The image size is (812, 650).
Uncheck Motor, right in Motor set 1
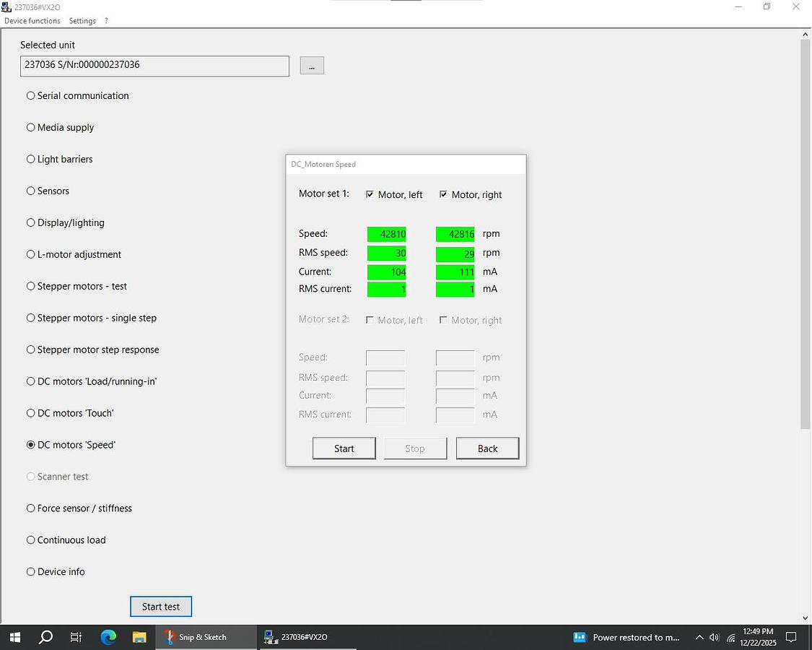click(443, 194)
